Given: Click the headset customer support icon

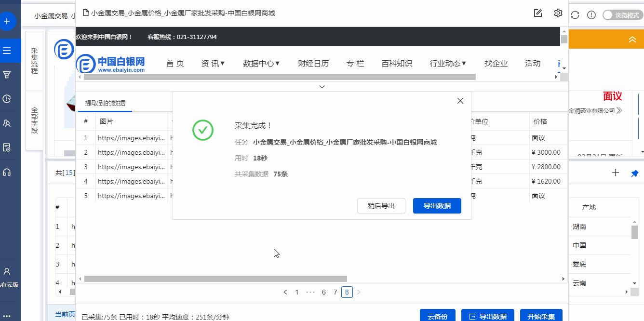Looking at the screenshot, I should pos(7,172).
